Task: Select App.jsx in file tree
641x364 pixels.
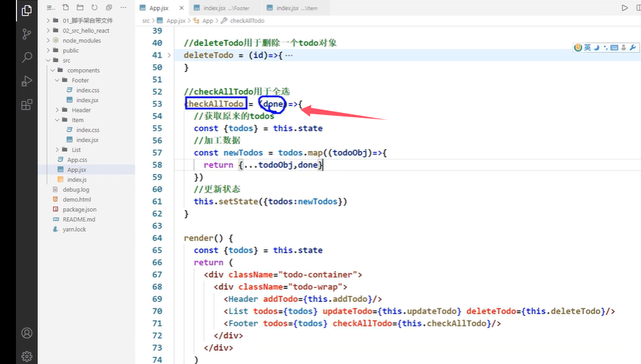Action: 76,170
